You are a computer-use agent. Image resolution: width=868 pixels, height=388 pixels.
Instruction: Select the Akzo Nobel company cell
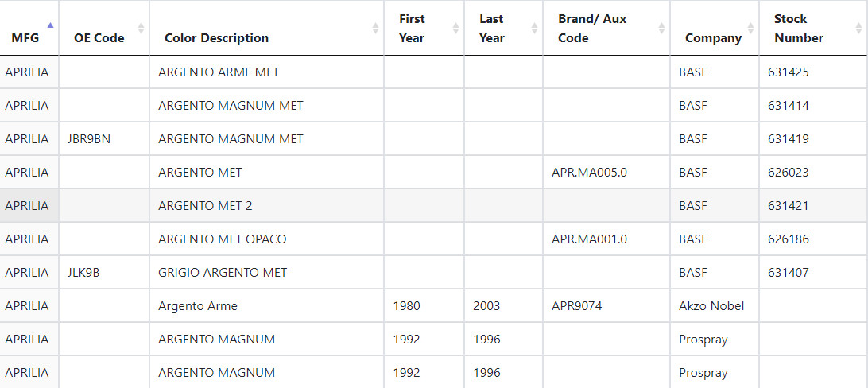coord(711,306)
